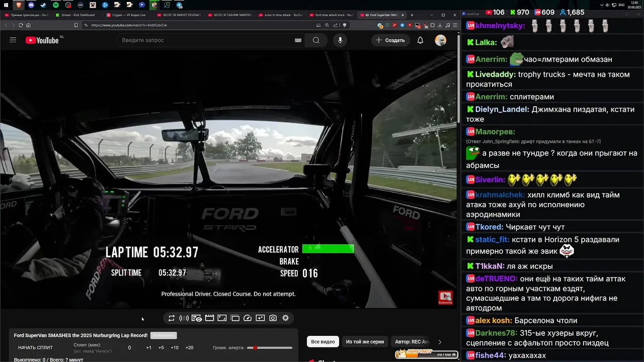Add +1 minute to split
The width and height of the screenshot is (644, 362).
(x=148, y=348)
